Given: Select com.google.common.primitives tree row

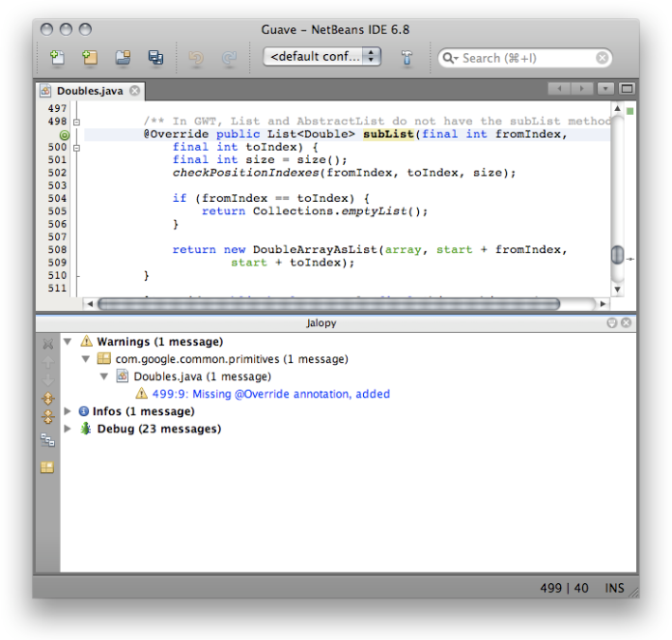Looking at the screenshot, I should 232,359.
